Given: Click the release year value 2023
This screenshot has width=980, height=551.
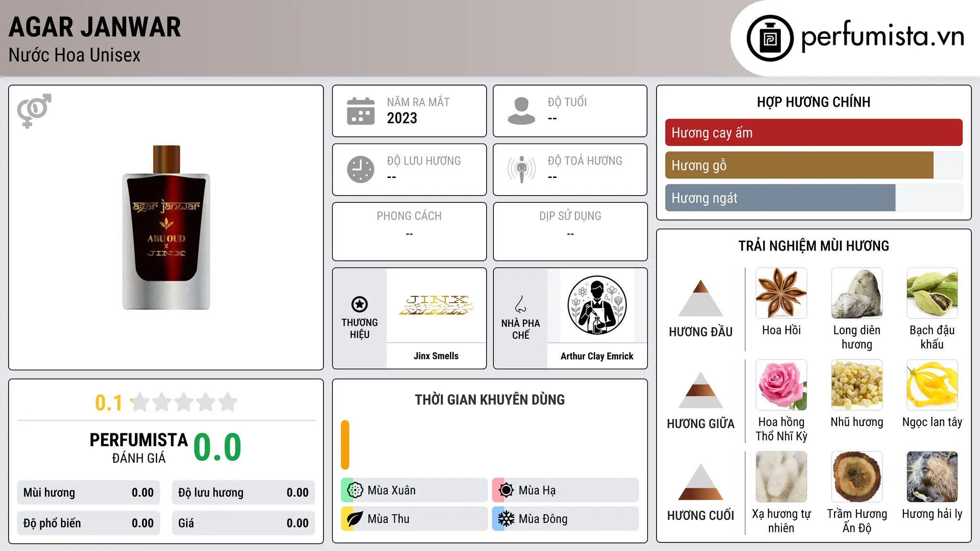Looking at the screenshot, I should [402, 118].
